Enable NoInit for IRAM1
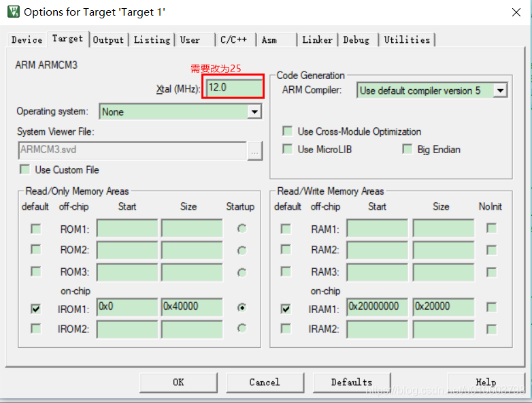Viewport: 532px width, 403px height. pyautogui.click(x=491, y=307)
